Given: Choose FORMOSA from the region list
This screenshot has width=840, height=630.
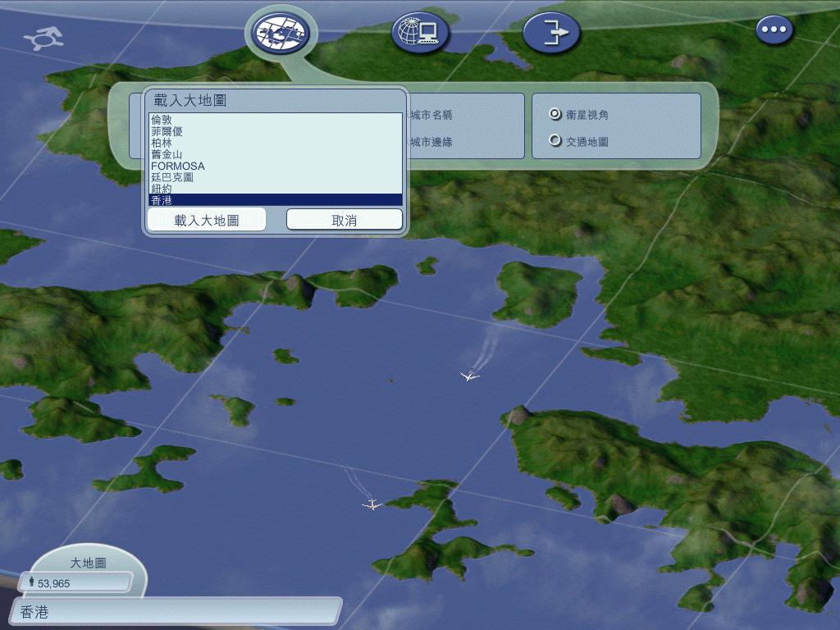Looking at the screenshot, I should pyautogui.click(x=178, y=166).
